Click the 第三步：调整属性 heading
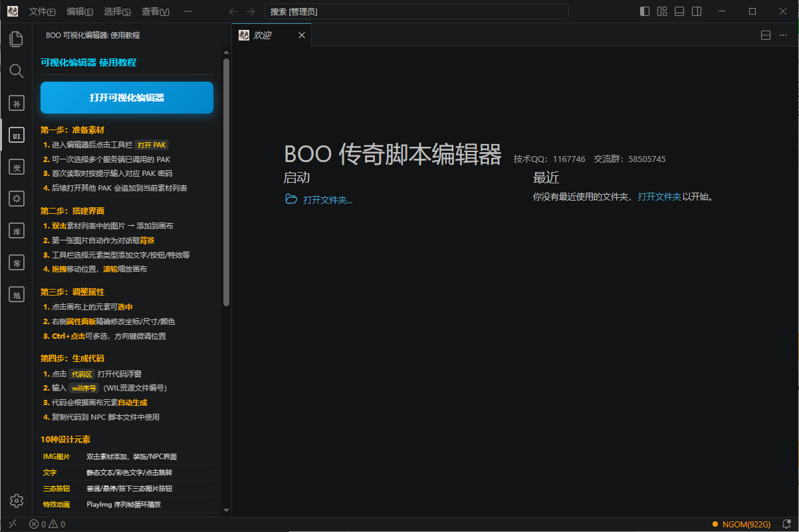The height and width of the screenshot is (532, 799). (72, 292)
